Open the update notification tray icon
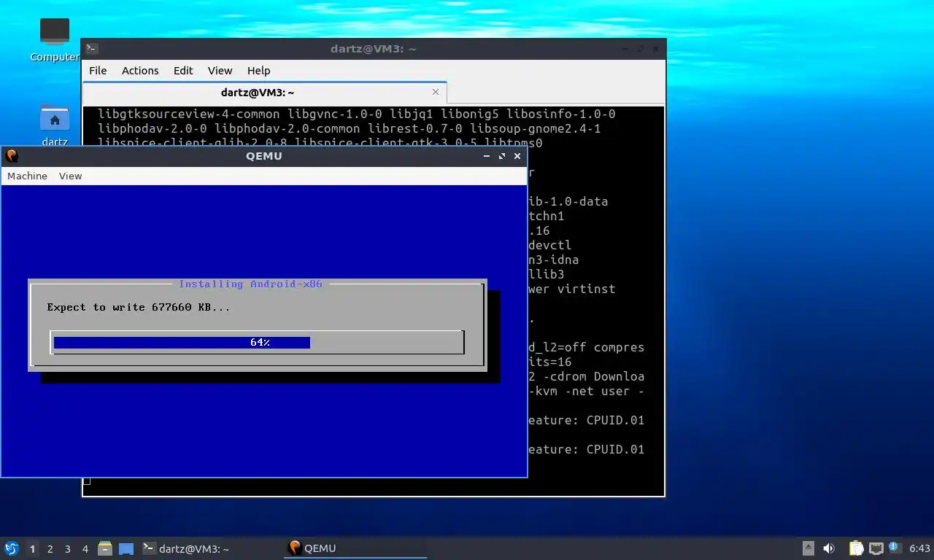 click(x=895, y=548)
